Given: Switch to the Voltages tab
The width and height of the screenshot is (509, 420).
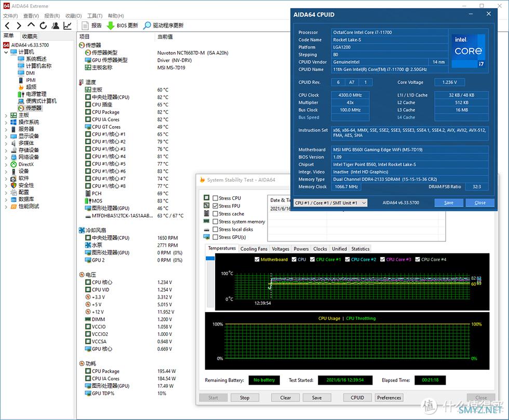Looking at the screenshot, I should pos(280,249).
